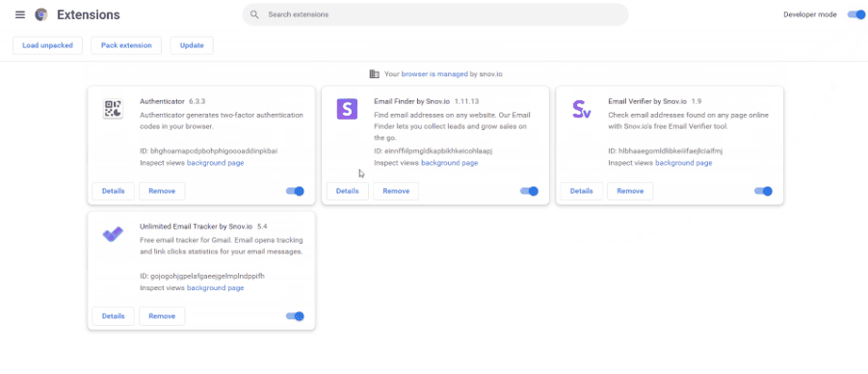This screenshot has width=868, height=374.
Task: Open Authenticator background page link
Action: [216, 163]
